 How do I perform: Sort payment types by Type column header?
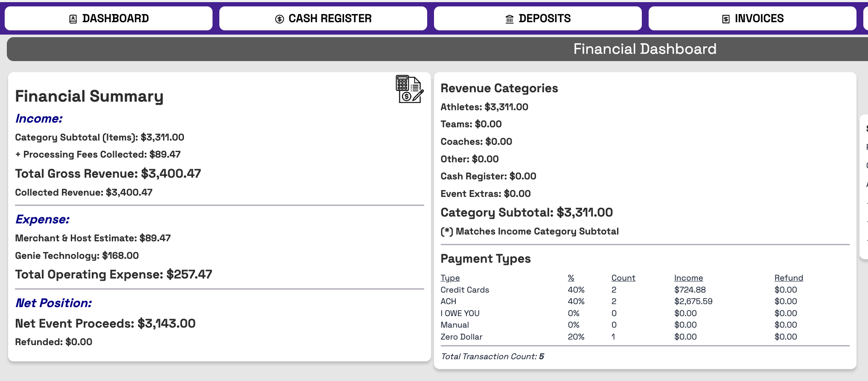coord(450,278)
